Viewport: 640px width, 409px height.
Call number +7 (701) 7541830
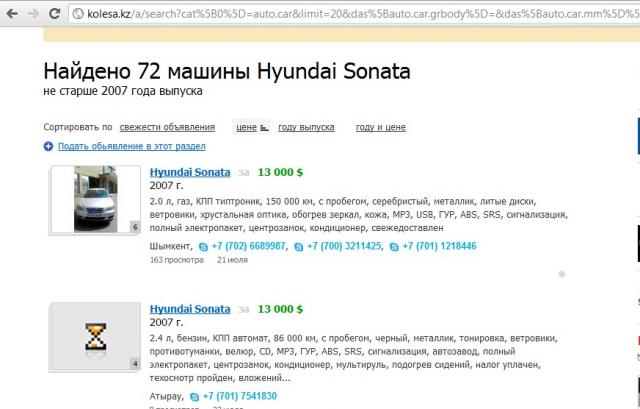click(240, 396)
